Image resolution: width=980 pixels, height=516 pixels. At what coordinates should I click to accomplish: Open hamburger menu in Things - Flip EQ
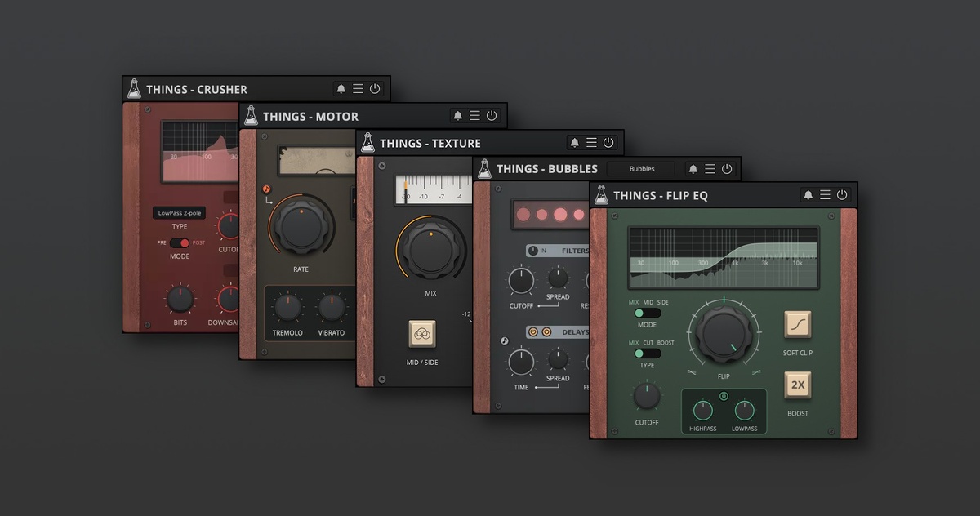(826, 195)
